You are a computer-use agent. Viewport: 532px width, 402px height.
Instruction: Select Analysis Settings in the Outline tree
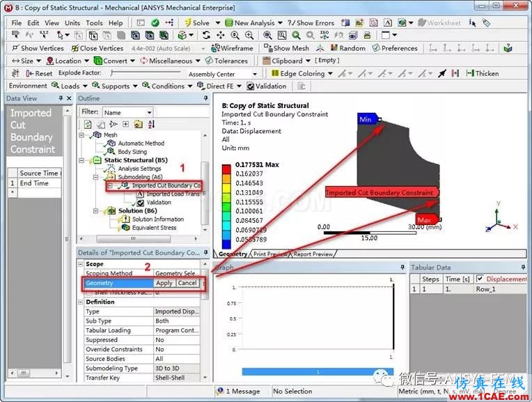pos(139,169)
